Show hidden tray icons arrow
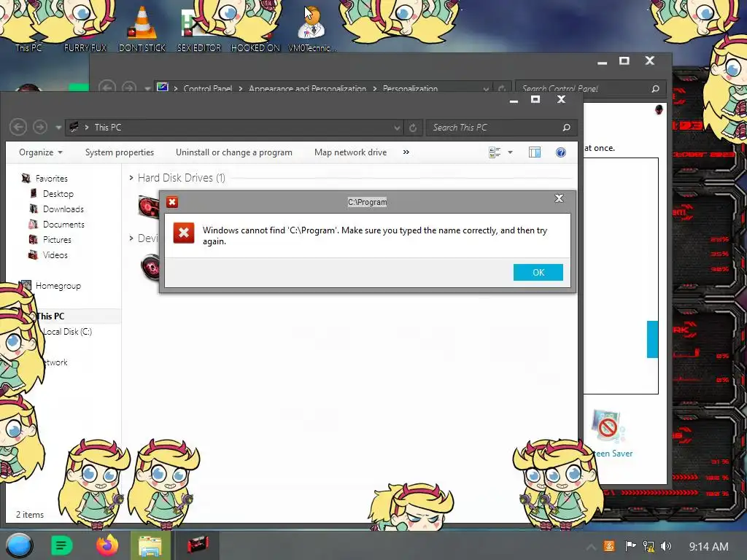Image resolution: width=747 pixels, height=560 pixels. 591,547
